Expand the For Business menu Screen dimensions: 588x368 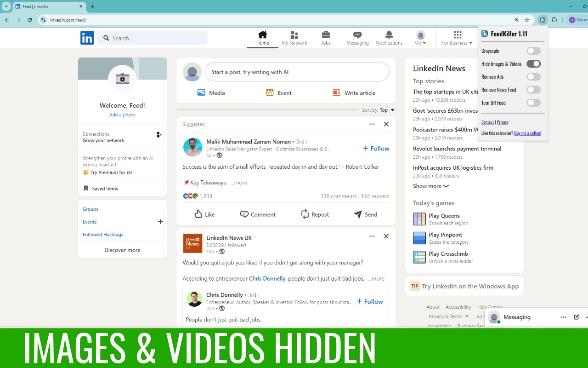[x=457, y=38]
